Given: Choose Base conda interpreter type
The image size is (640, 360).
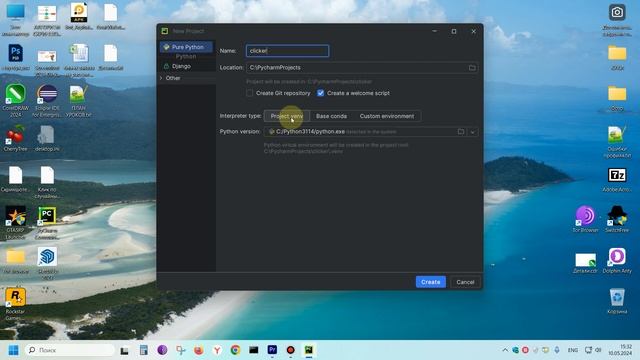Looking at the screenshot, I should (x=331, y=116).
